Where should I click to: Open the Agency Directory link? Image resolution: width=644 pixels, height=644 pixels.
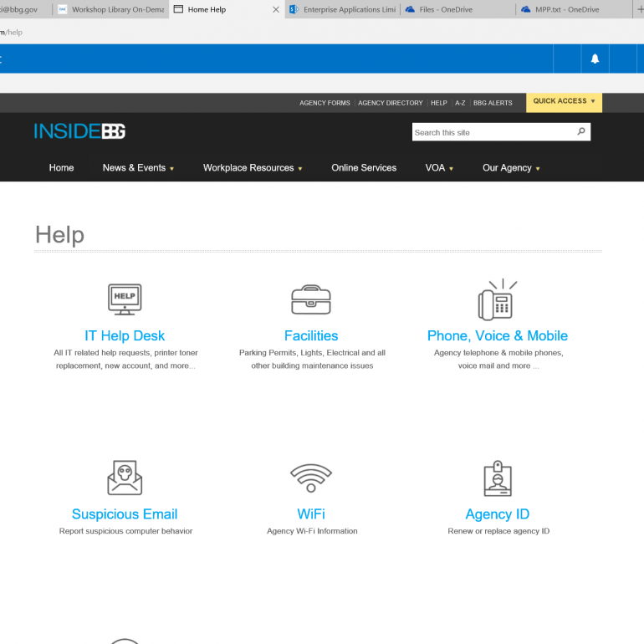coord(391,103)
